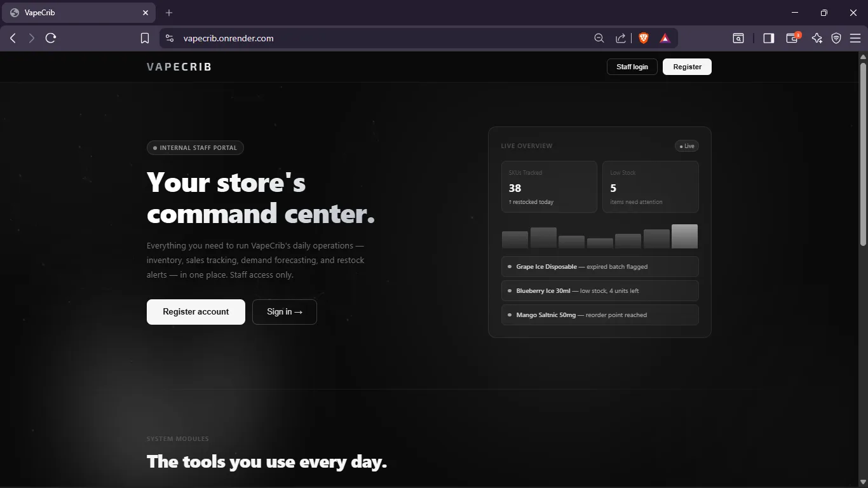Open Leo AI assistant sparkle icon
The height and width of the screenshot is (488, 868).
pos(817,38)
